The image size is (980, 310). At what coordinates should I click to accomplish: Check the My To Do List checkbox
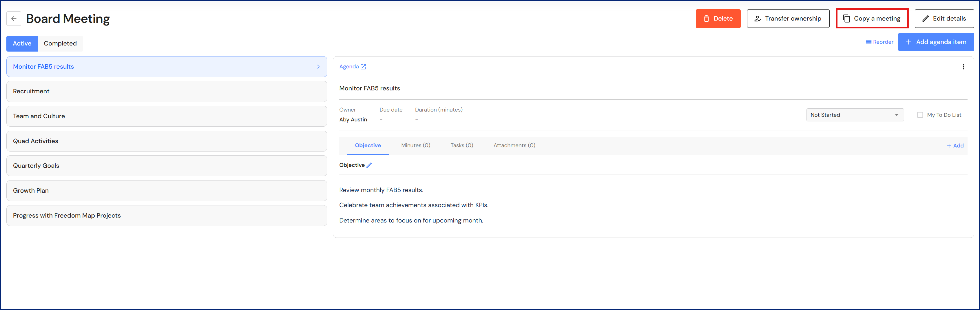[x=920, y=115]
